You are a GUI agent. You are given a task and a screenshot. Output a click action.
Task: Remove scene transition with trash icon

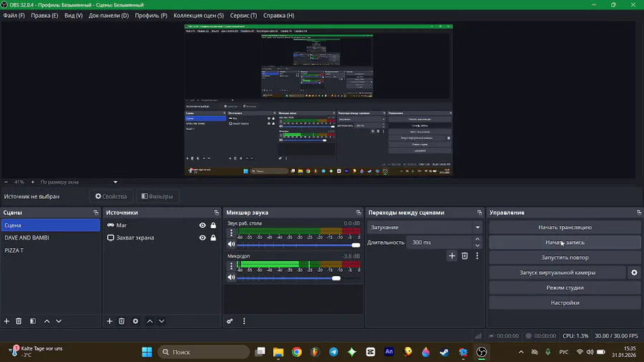(464, 255)
